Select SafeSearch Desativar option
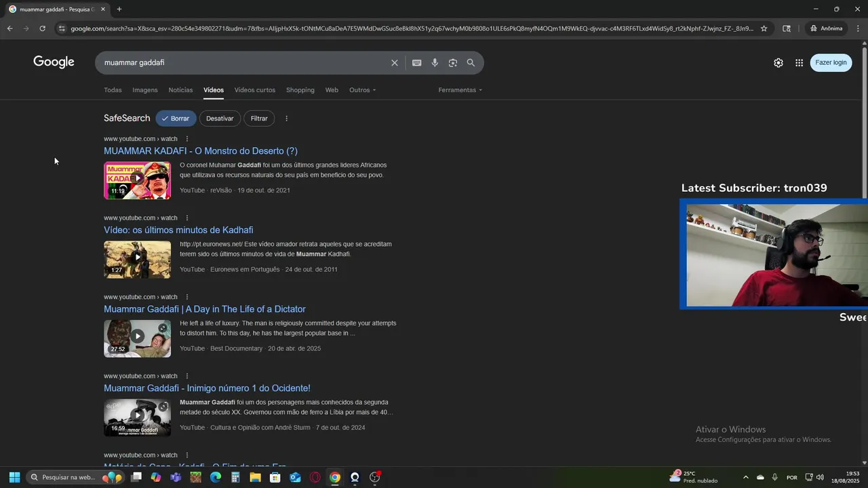 220,119
